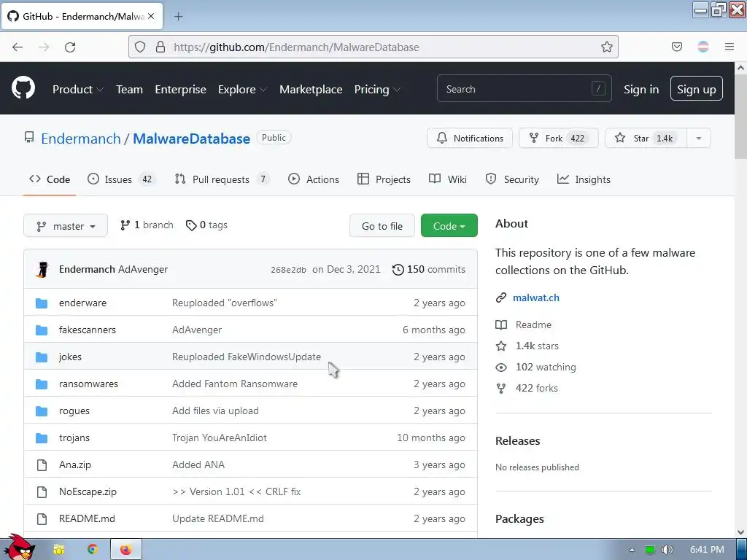Open the MalwareDatabase repository link

pos(192,139)
